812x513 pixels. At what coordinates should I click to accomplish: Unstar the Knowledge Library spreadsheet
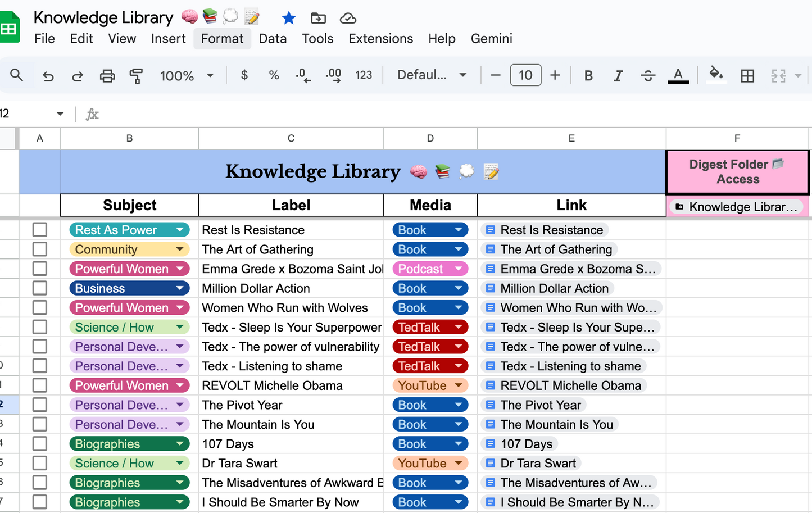tap(289, 18)
